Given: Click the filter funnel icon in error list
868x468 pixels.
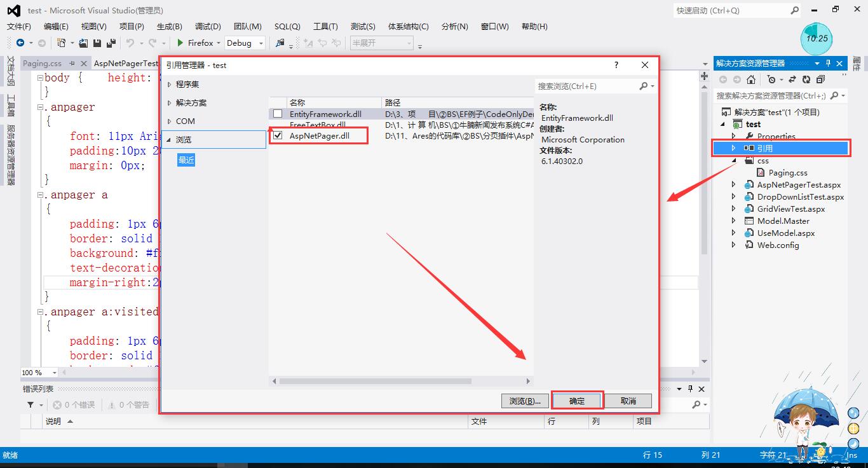Looking at the screenshot, I should (x=30, y=404).
